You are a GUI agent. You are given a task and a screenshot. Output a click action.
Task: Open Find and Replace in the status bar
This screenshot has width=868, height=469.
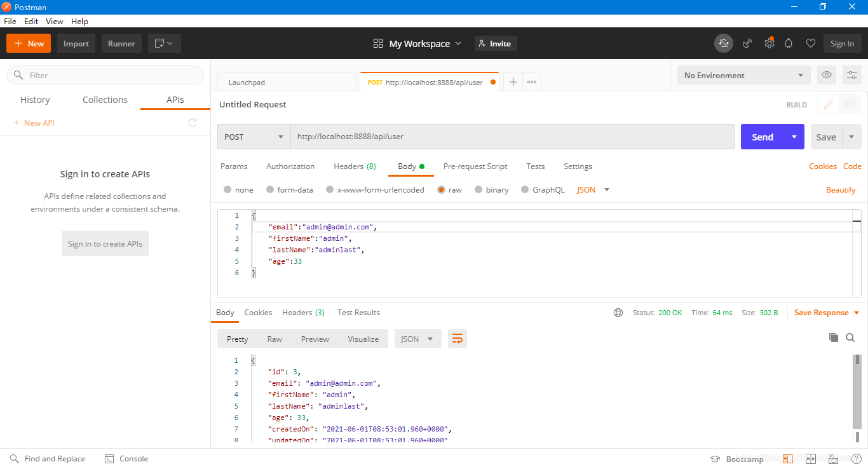pyautogui.click(x=47, y=459)
